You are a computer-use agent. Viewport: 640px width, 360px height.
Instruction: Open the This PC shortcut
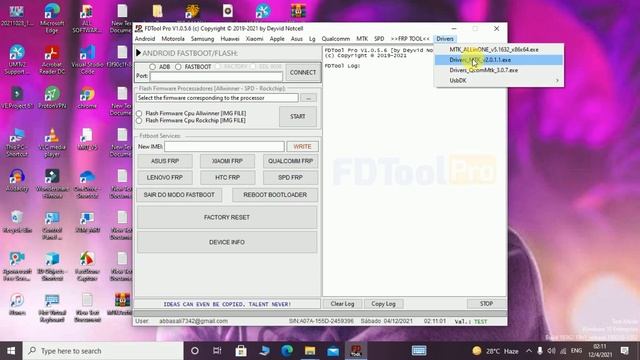(17, 143)
